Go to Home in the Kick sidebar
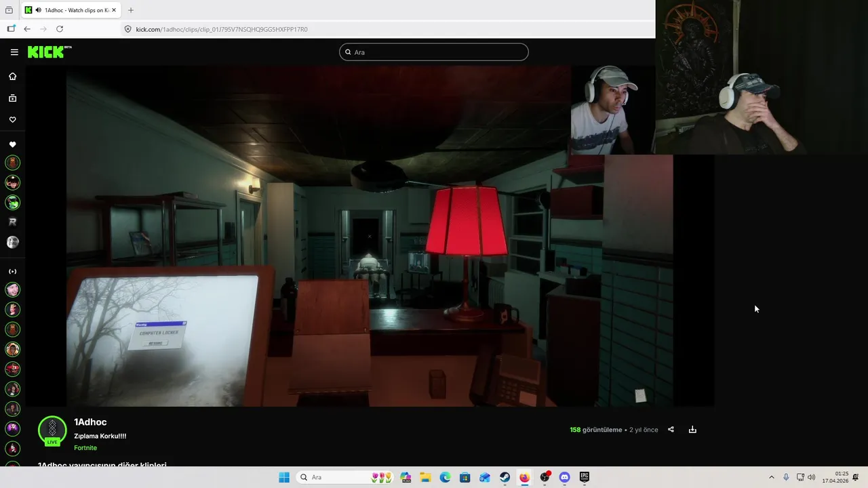The width and height of the screenshot is (868, 488). tap(12, 77)
